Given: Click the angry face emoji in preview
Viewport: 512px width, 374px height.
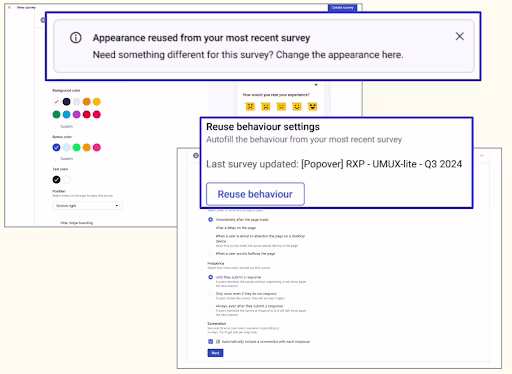Looking at the screenshot, I should click(250, 106).
